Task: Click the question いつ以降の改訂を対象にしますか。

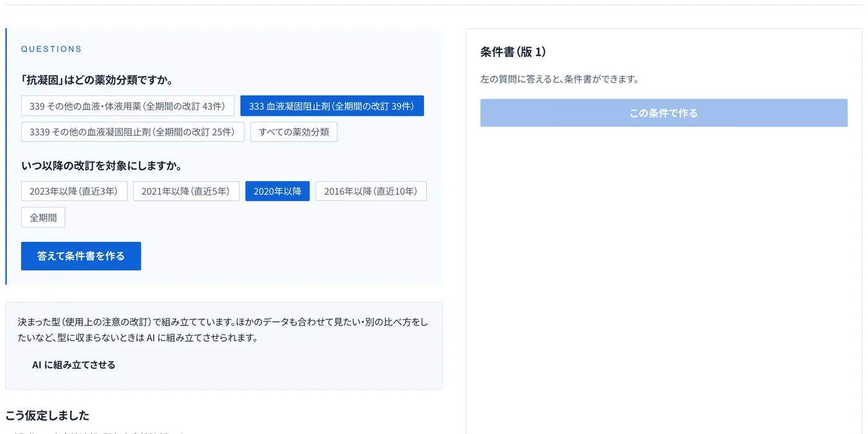Action: pyautogui.click(x=102, y=166)
